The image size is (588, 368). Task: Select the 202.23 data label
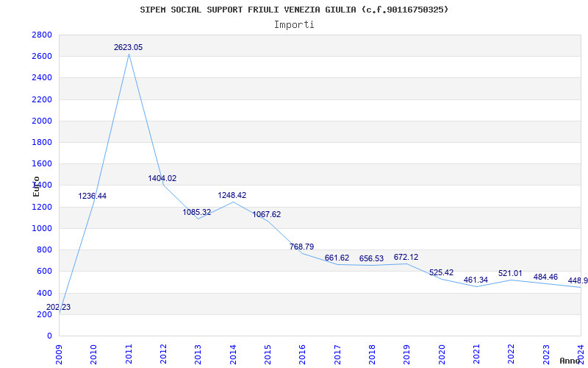coord(59,307)
